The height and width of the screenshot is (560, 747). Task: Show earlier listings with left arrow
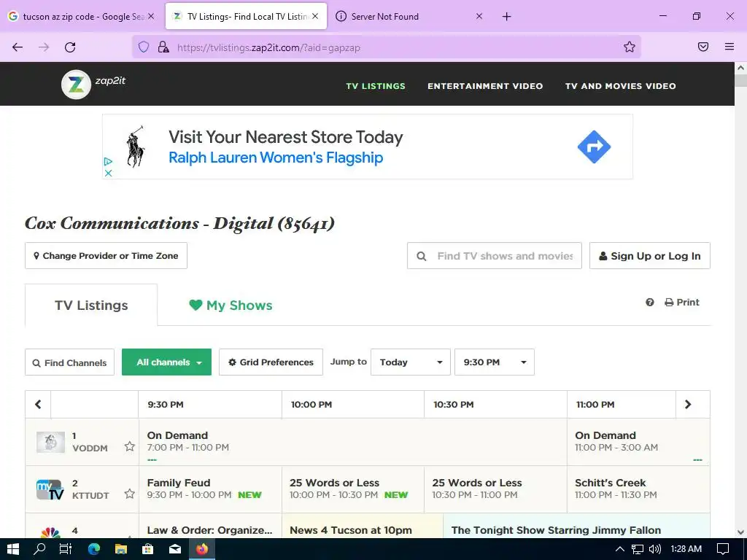point(38,404)
